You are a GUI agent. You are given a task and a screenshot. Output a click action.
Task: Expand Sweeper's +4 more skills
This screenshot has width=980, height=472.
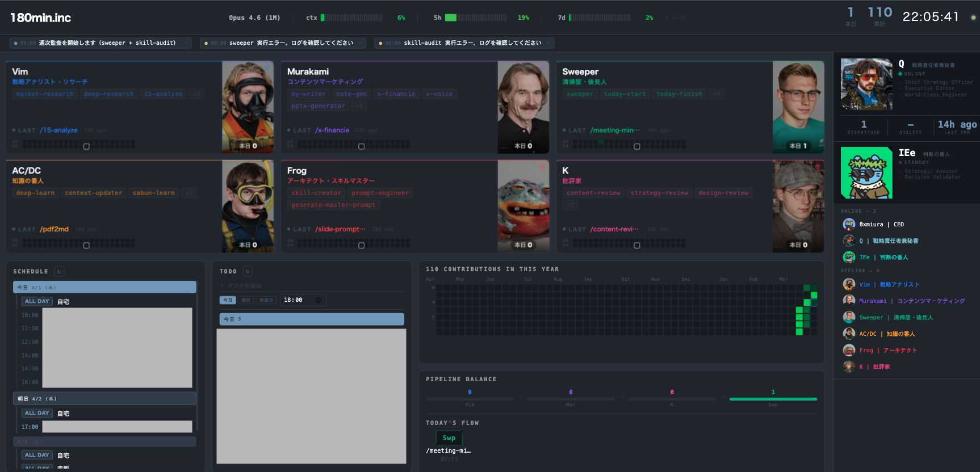coord(717,94)
